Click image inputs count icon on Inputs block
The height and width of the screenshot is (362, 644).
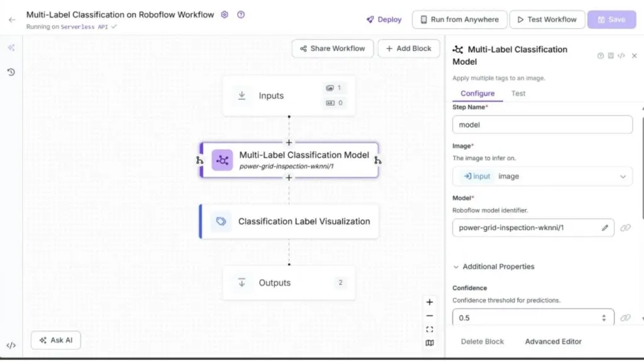(x=334, y=88)
